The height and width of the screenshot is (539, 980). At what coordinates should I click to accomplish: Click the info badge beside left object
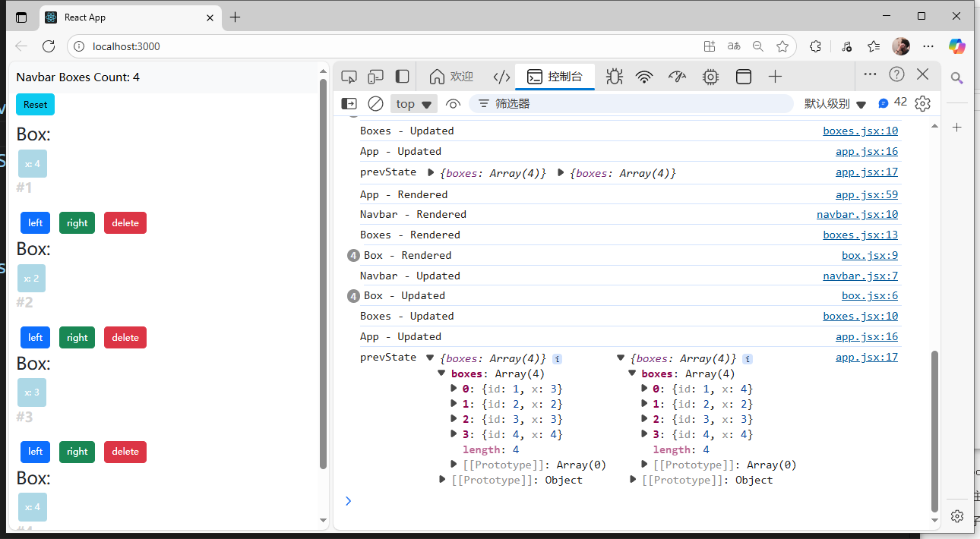(x=557, y=358)
